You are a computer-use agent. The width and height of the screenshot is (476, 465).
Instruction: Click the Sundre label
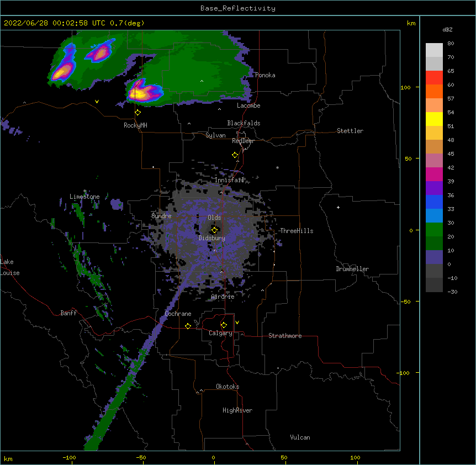tap(161, 216)
